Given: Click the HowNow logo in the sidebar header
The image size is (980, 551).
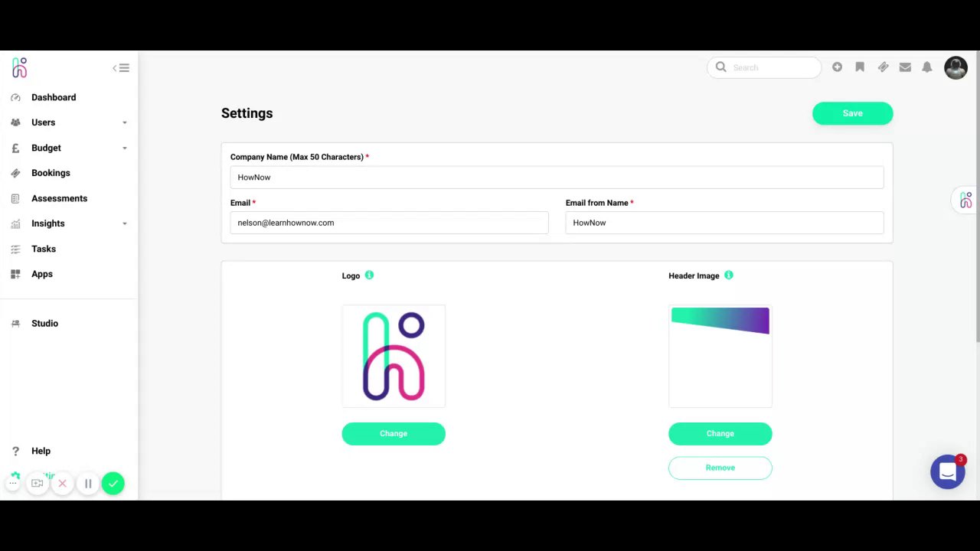Looking at the screenshot, I should [19, 67].
